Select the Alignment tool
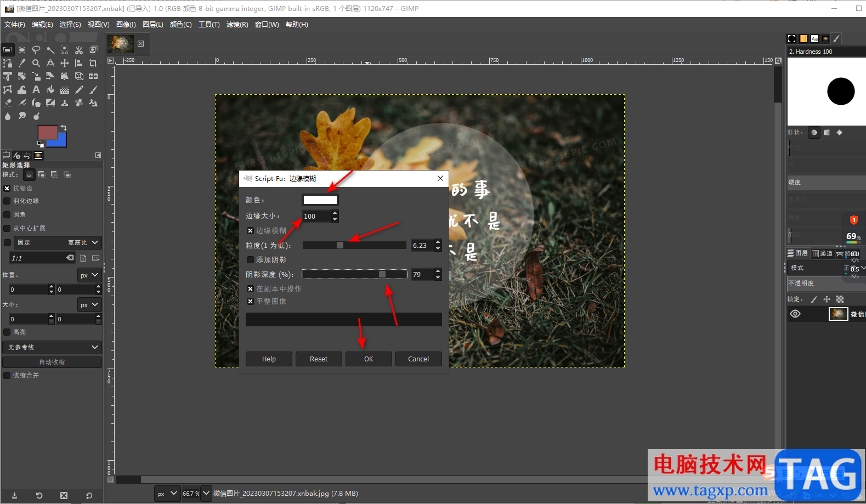Screen dimensions: 866x504 coord(79,63)
